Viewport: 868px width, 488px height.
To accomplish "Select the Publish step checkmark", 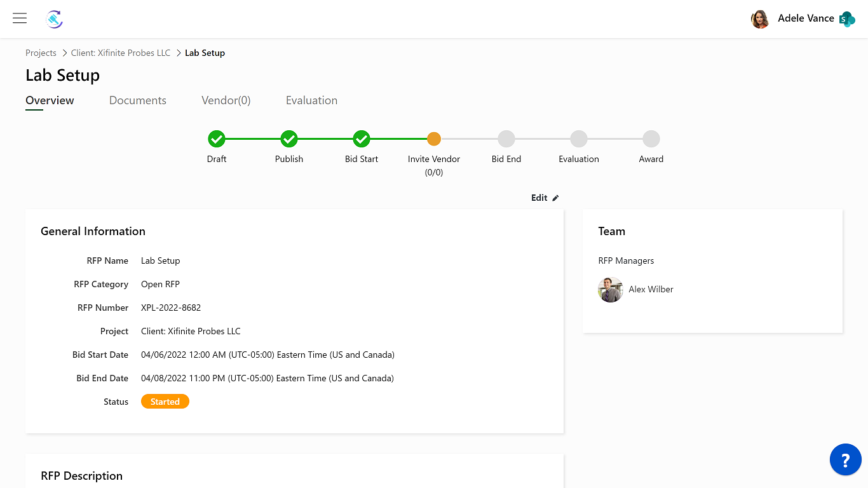I will click(x=289, y=139).
